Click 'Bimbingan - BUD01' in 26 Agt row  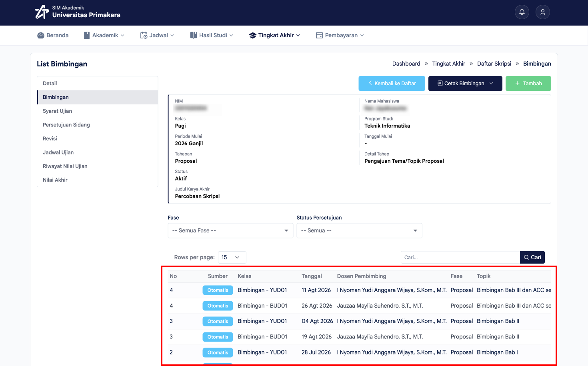(x=262, y=306)
